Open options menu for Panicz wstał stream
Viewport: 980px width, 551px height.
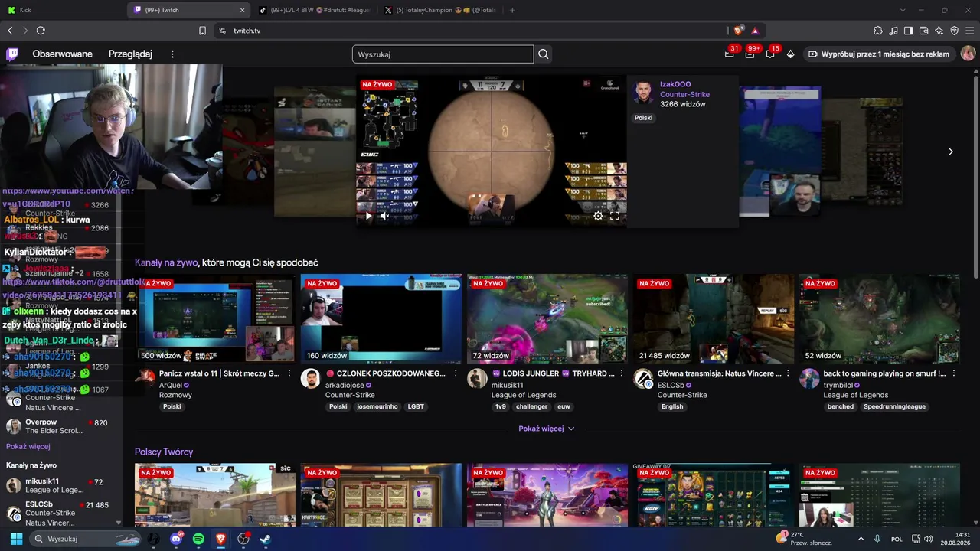tap(289, 373)
